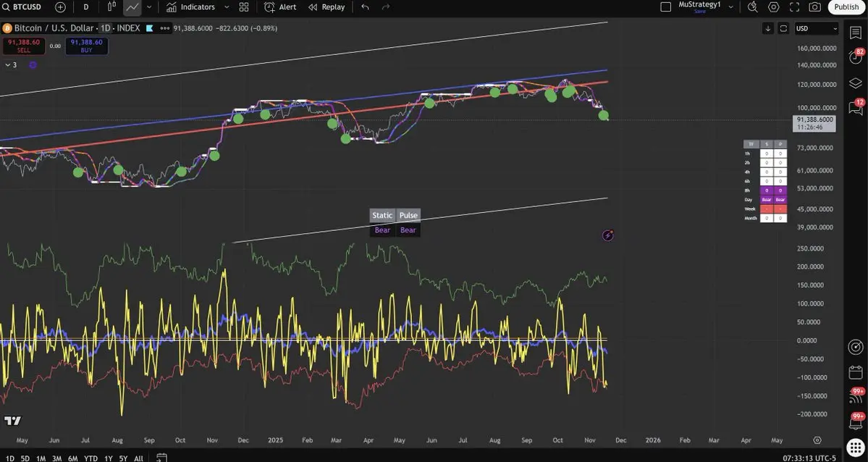Open the calendar icon in right sidebar

point(856,371)
